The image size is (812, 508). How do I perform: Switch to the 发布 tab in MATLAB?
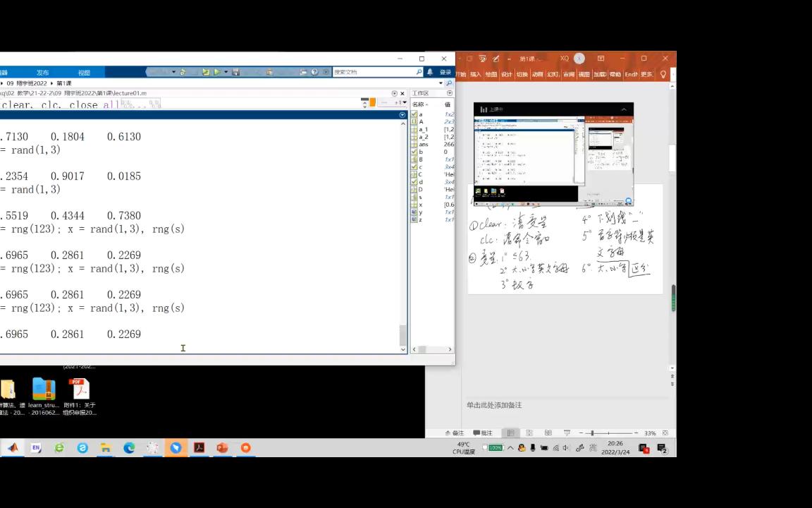(42, 73)
